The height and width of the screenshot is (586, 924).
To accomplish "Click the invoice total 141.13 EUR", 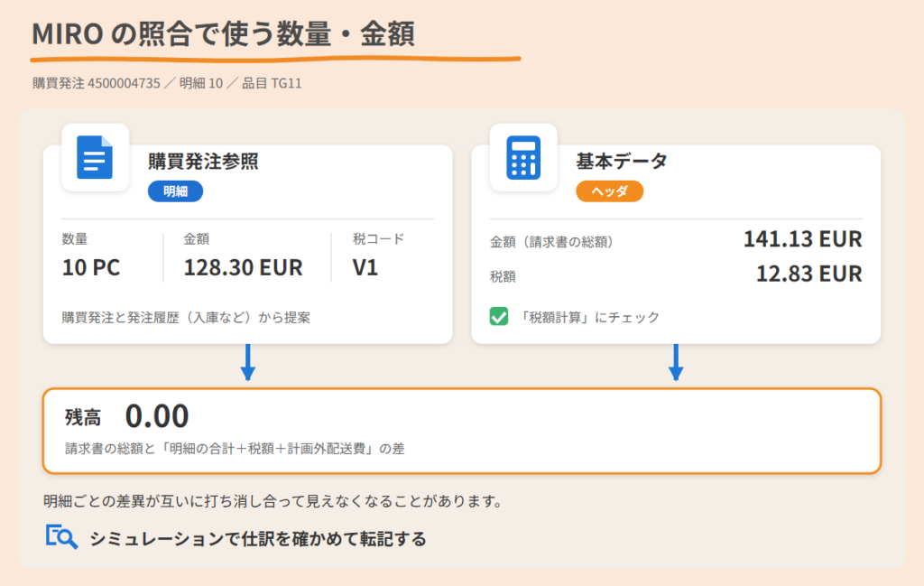I will [x=802, y=239].
